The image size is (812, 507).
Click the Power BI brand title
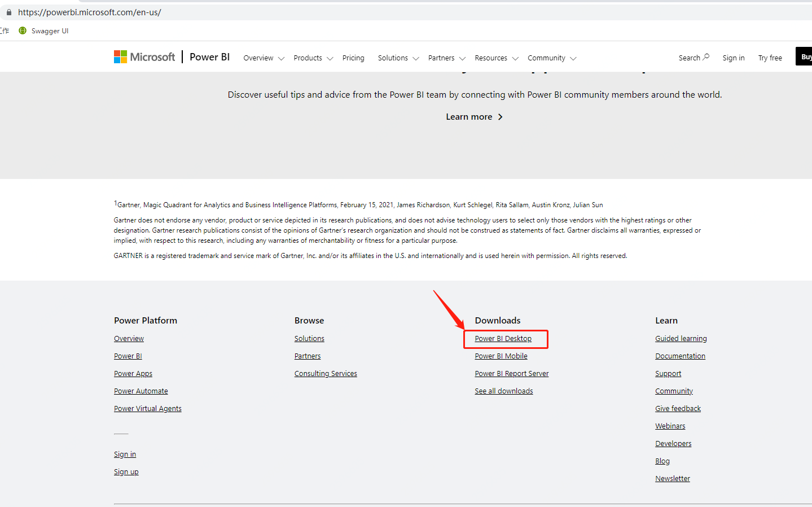coord(210,57)
